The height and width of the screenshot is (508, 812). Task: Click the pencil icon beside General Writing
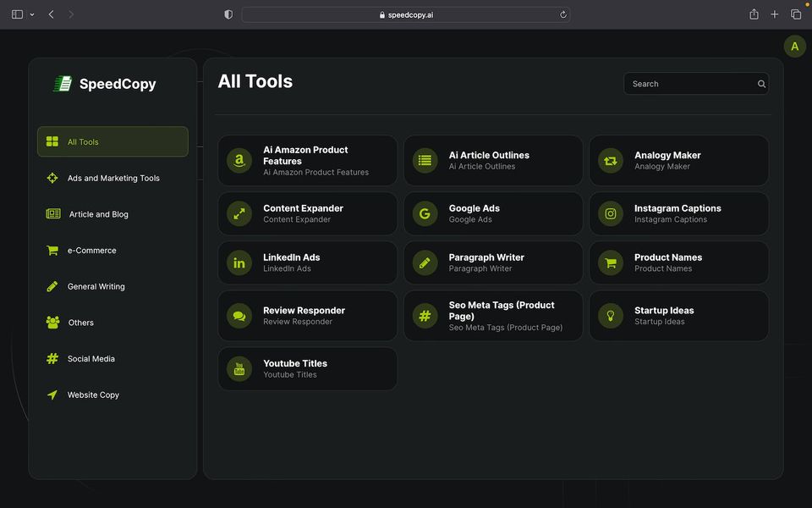pyautogui.click(x=52, y=286)
